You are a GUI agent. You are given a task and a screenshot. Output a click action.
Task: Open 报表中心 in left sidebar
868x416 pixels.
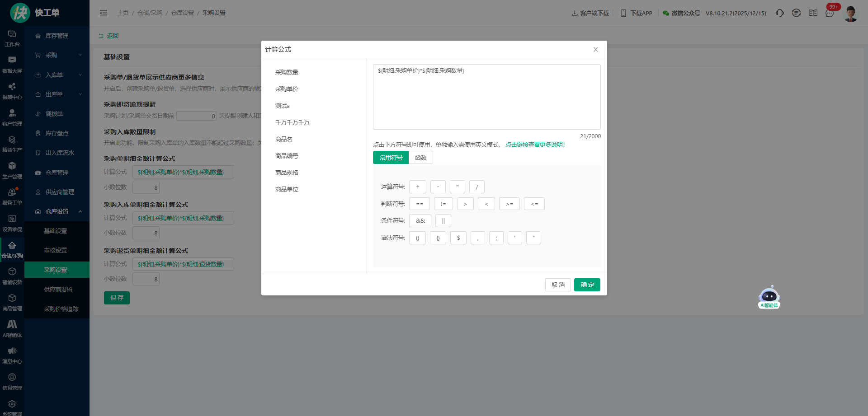pos(12,90)
